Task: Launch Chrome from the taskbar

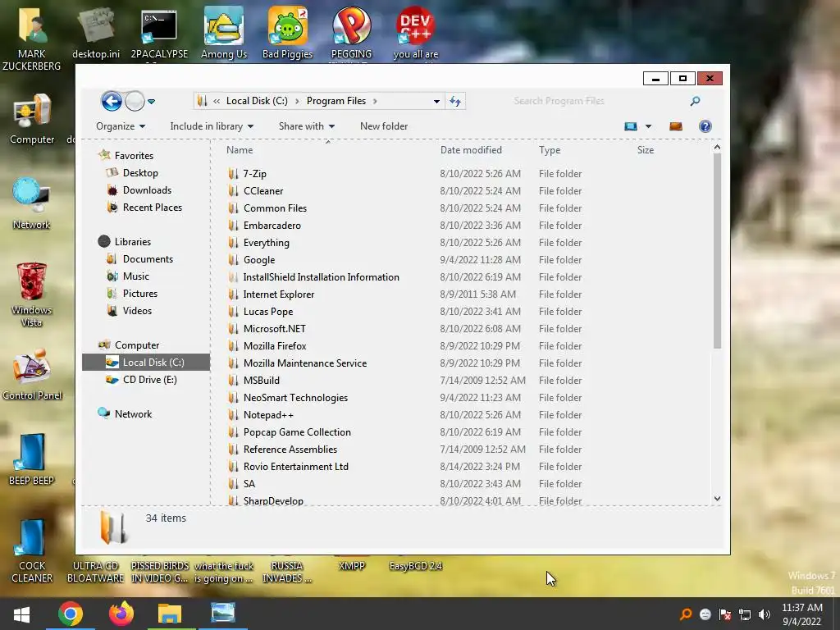Action: click(71, 614)
